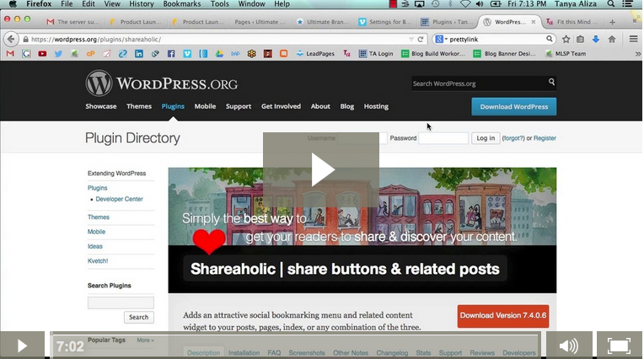Click the WordPress.org logo

coord(161,83)
